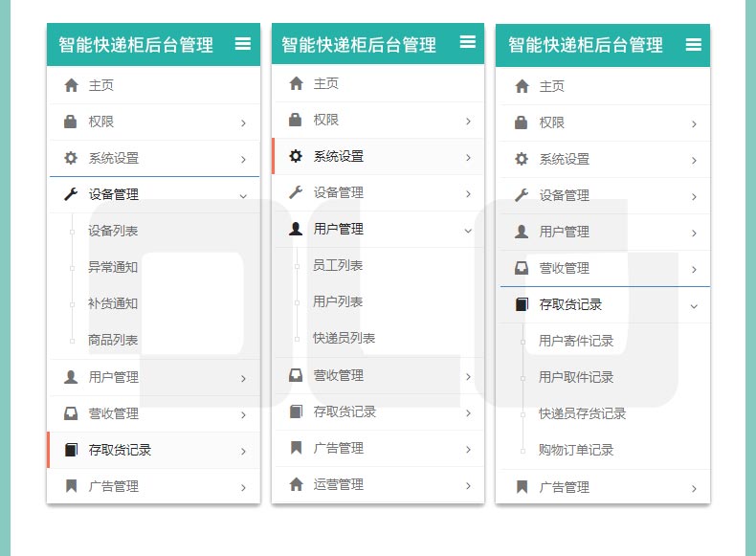Select 快递员存货记录 under 存取货记录
This screenshot has width=756, height=556.
[582, 413]
